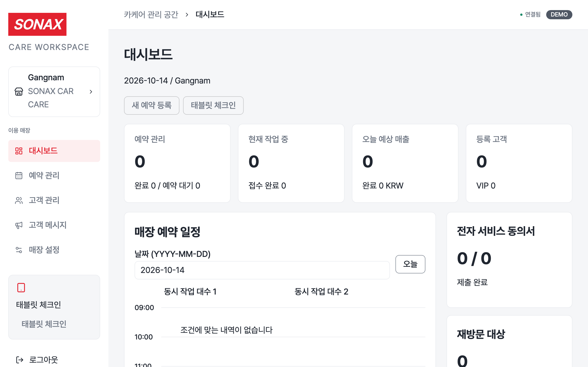
Task: Click the dashboard grid icon in sidebar
Action: click(19, 151)
